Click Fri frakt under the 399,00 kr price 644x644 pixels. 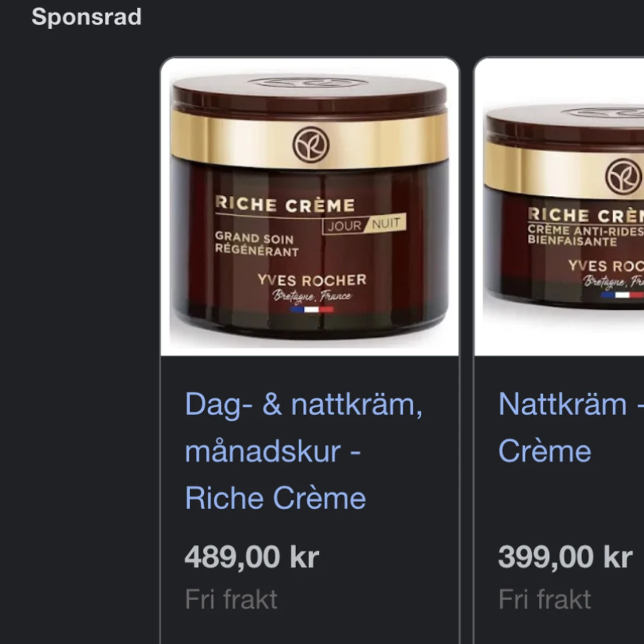click(x=544, y=599)
